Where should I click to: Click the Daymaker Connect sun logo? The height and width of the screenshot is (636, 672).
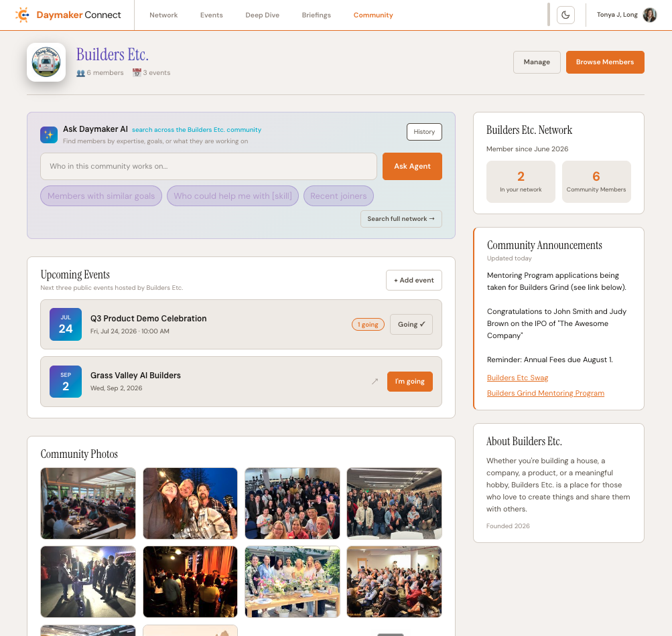click(x=22, y=15)
